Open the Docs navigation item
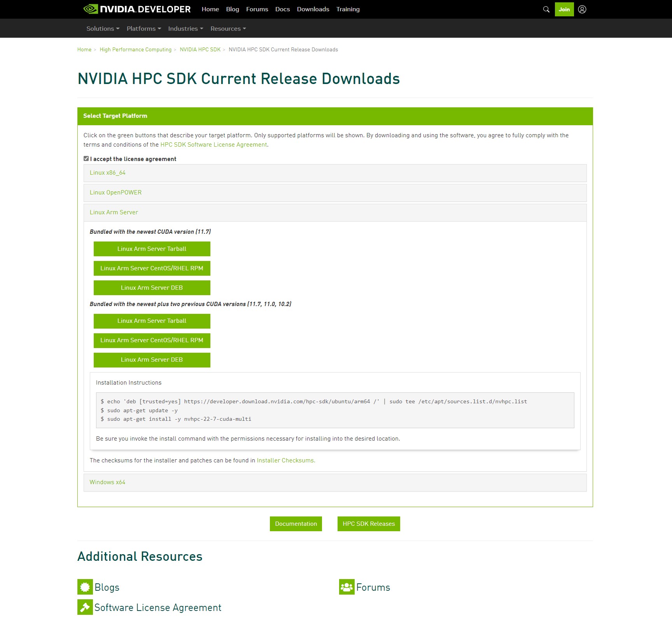Viewport: 672px width, 630px height. point(283,9)
